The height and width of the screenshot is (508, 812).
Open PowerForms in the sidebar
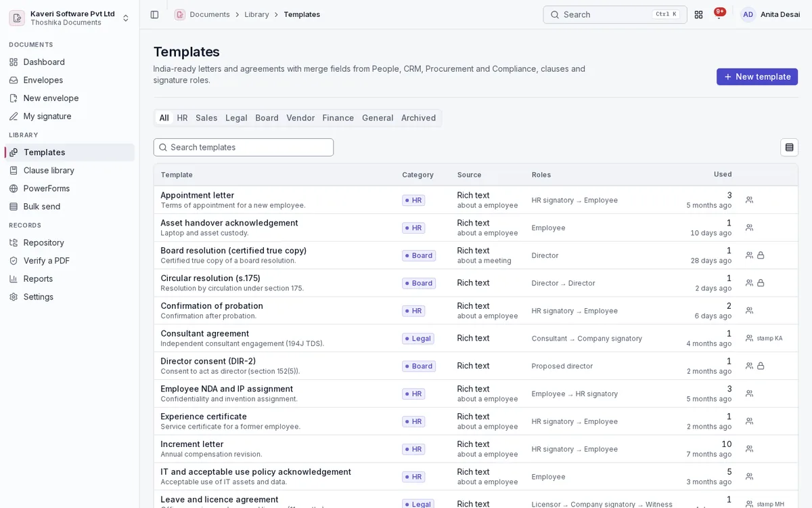tap(70, 188)
